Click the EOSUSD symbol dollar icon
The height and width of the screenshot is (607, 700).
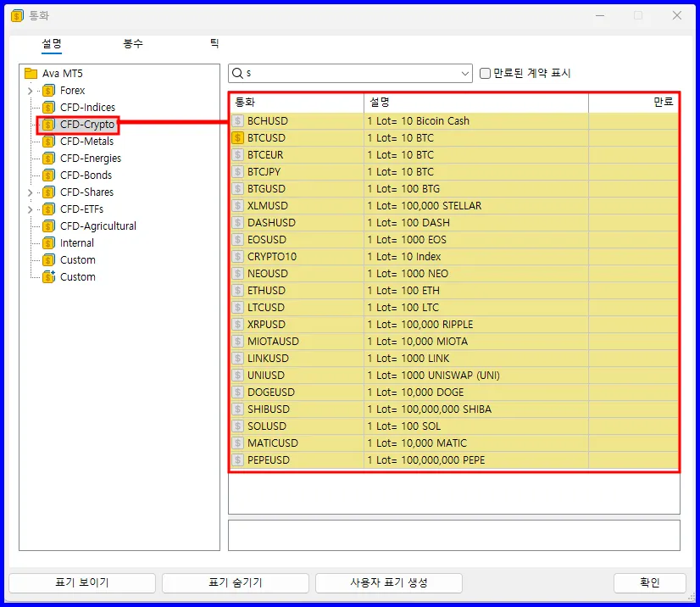click(237, 239)
